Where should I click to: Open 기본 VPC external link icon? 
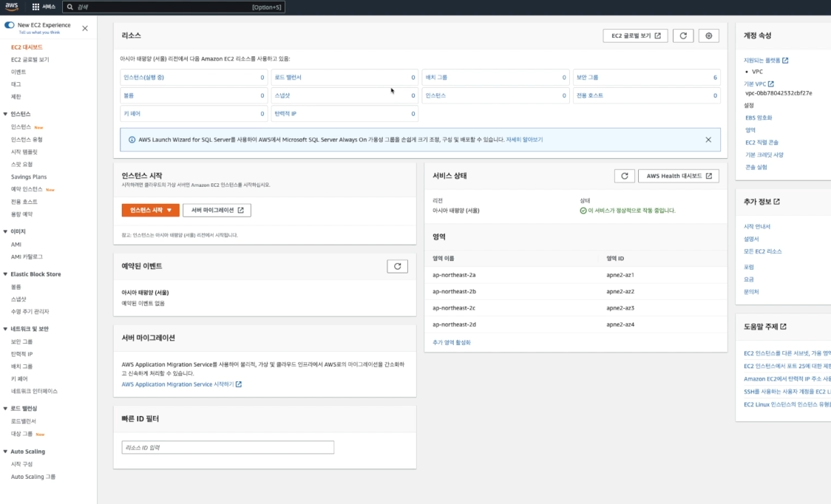tap(770, 84)
